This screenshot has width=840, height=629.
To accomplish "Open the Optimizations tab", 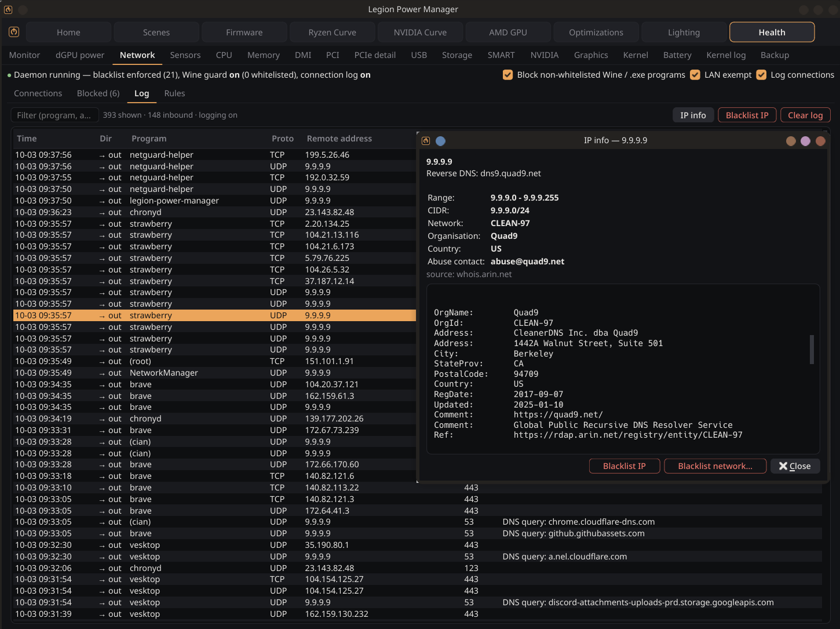I will (x=596, y=32).
